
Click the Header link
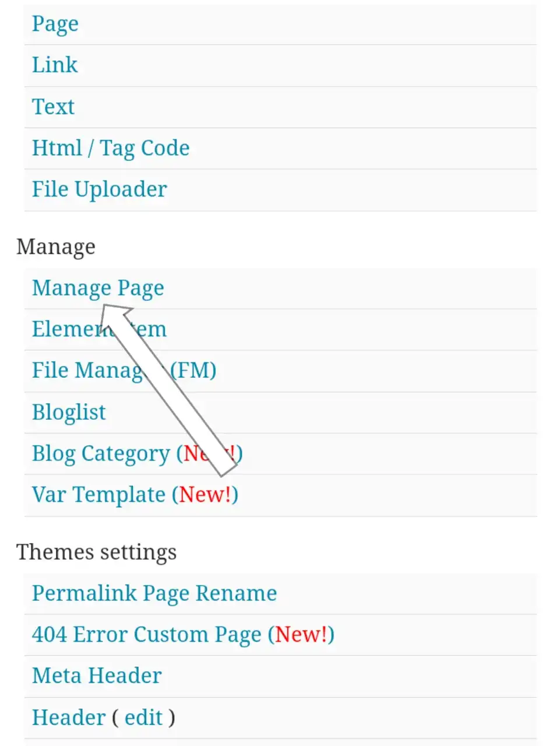coord(68,717)
